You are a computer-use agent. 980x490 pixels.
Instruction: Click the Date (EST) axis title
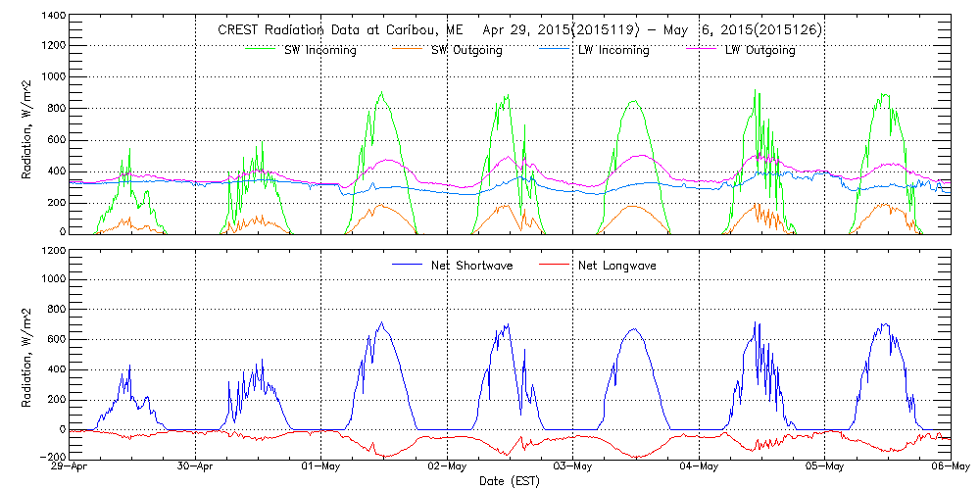[x=512, y=481]
